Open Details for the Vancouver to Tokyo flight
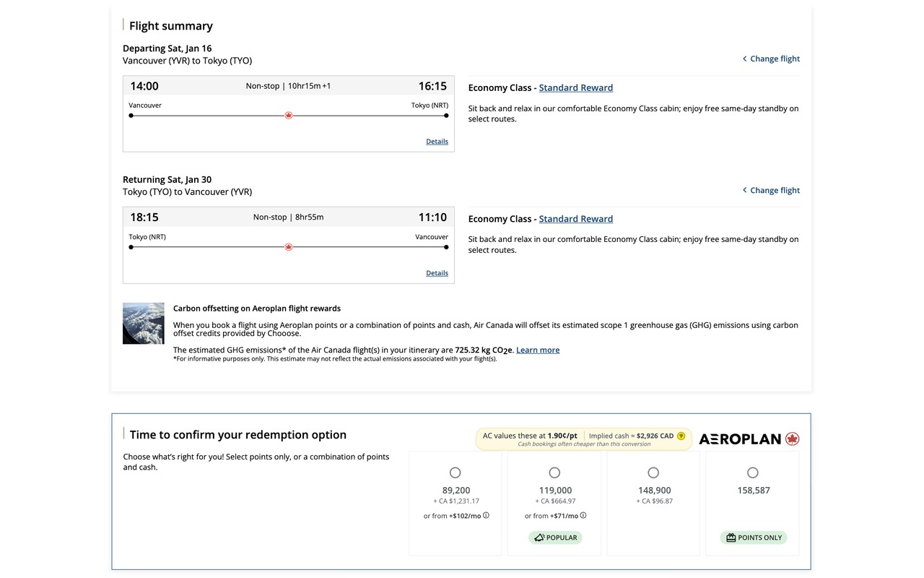The image size is (924, 578). (x=437, y=142)
